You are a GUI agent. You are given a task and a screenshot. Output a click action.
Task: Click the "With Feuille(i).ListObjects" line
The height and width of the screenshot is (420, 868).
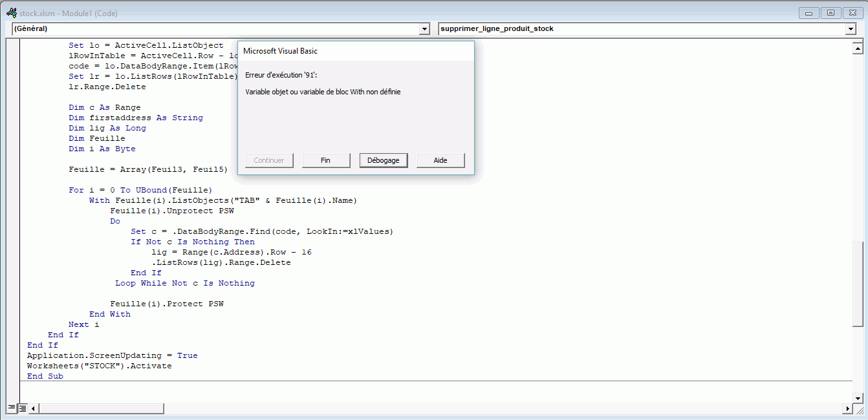click(223, 200)
